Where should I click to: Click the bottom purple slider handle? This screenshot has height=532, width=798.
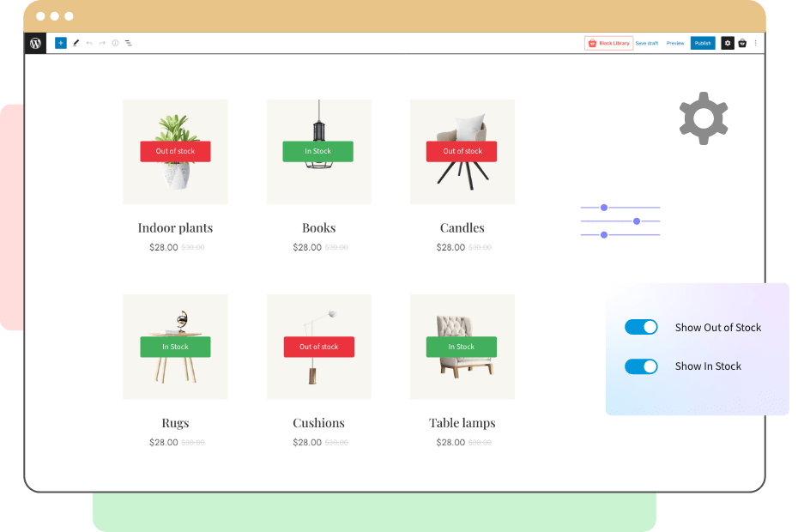coord(604,235)
